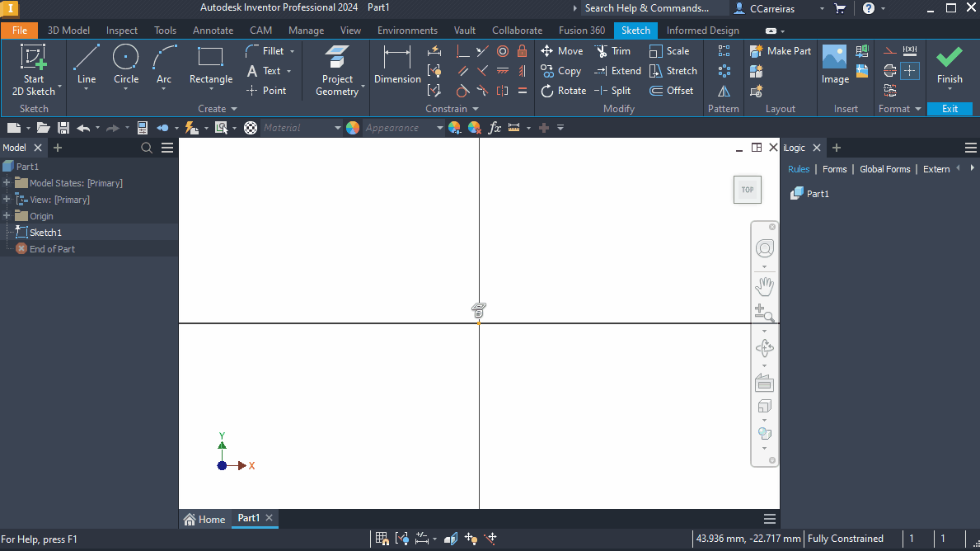Click the Appearance color wheel icon
Viewport: 980px width, 551px height.
(x=353, y=128)
